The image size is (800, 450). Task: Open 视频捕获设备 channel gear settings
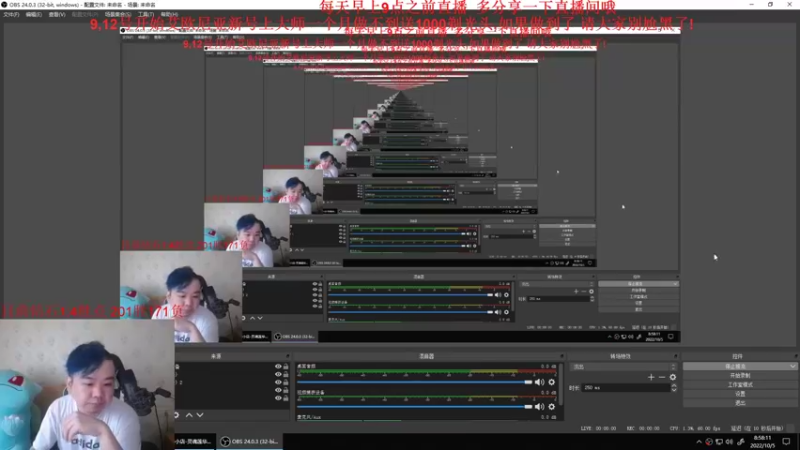click(552, 407)
